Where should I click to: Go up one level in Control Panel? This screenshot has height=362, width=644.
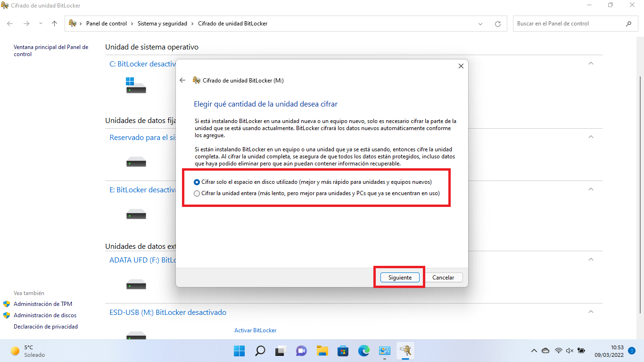(x=54, y=24)
